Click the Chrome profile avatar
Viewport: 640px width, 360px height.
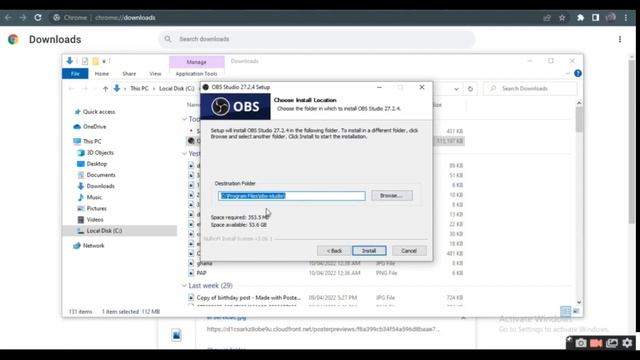[x=611, y=18]
